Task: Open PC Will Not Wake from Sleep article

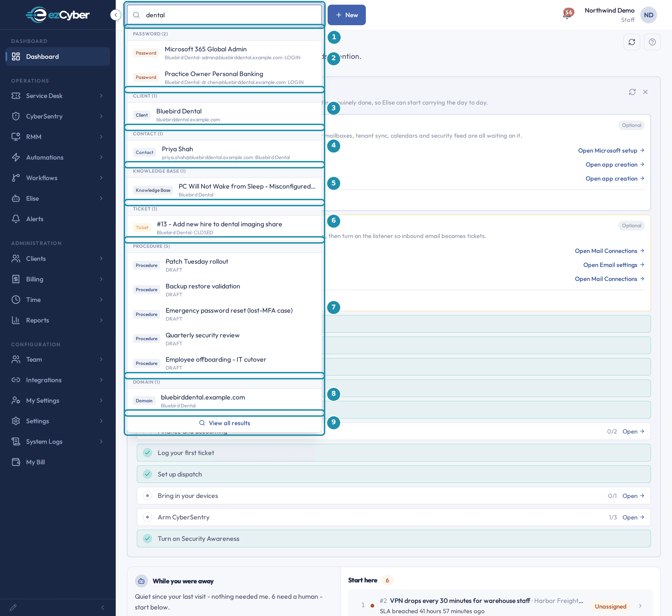Action: (224, 190)
